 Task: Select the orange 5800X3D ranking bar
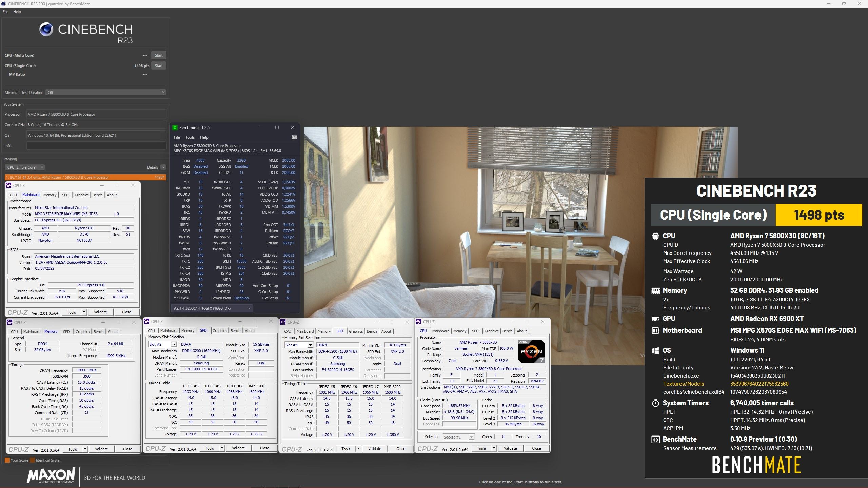[85, 177]
